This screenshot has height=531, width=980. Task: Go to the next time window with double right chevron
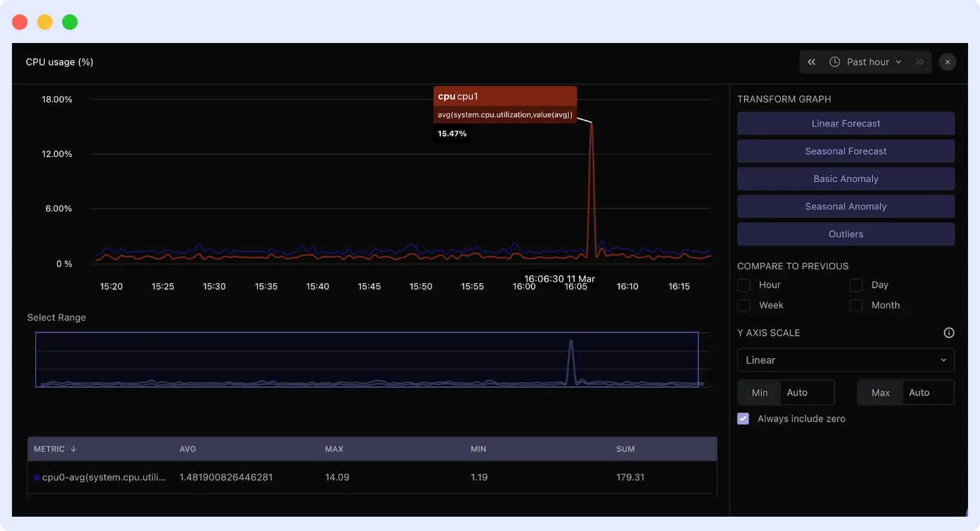point(920,62)
